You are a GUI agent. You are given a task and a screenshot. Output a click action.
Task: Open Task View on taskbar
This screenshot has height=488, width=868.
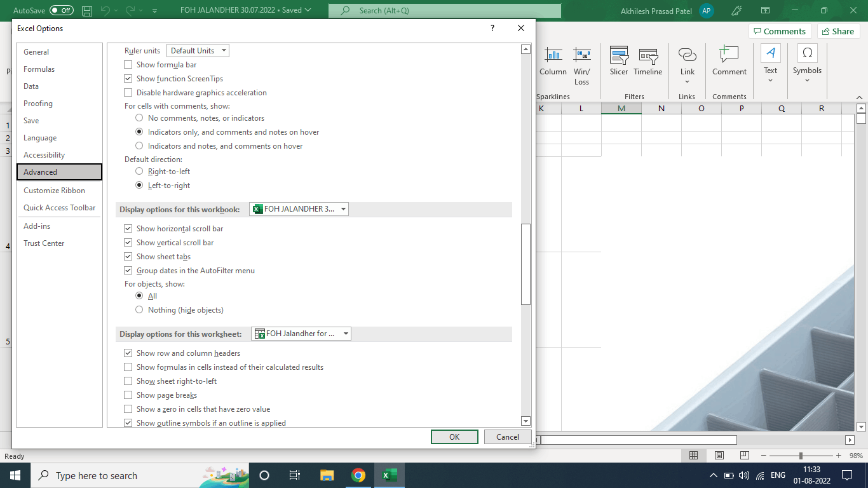point(294,475)
